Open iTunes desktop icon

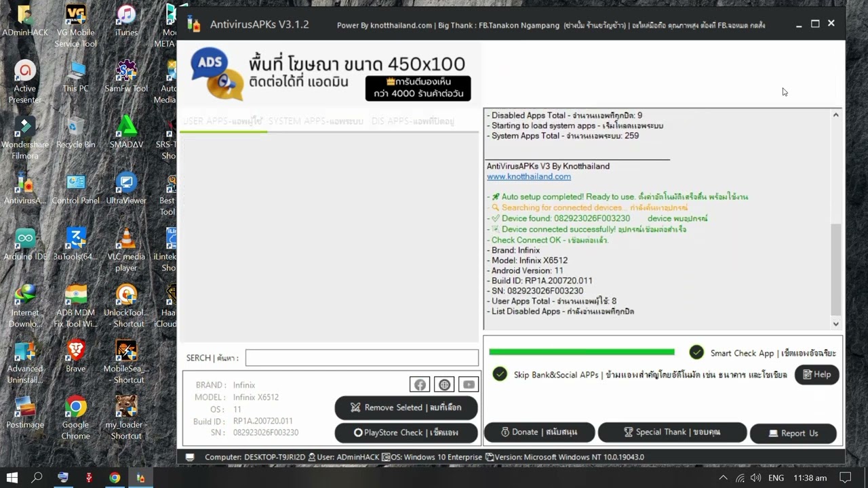click(x=126, y=21)
